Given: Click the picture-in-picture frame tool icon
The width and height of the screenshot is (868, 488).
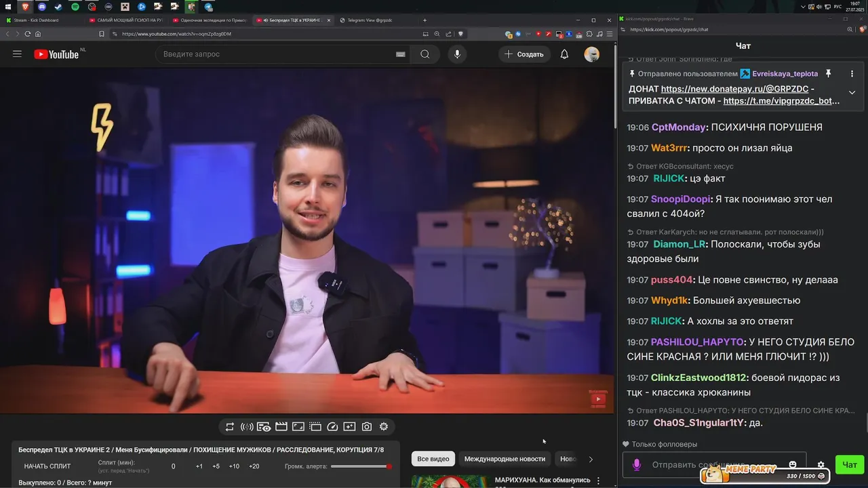Looking at the screenshot, I should click(x=298, y=426).
